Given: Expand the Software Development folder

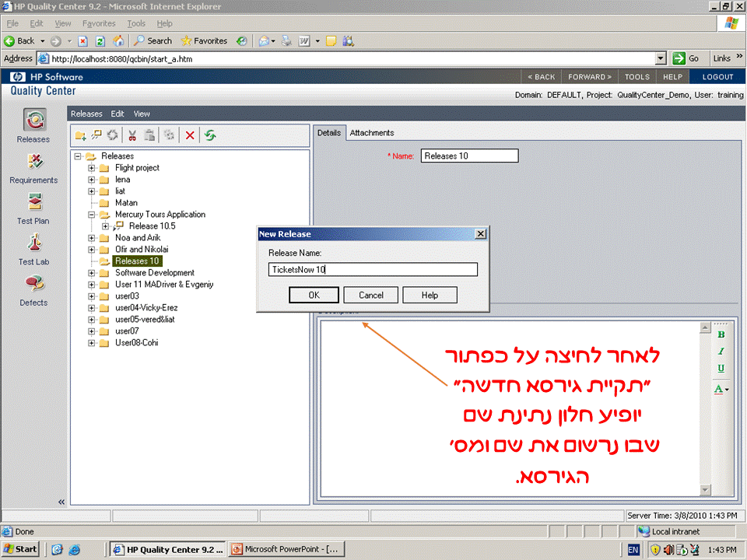Looking at the screenshot, I should click(x=92, y=273).
